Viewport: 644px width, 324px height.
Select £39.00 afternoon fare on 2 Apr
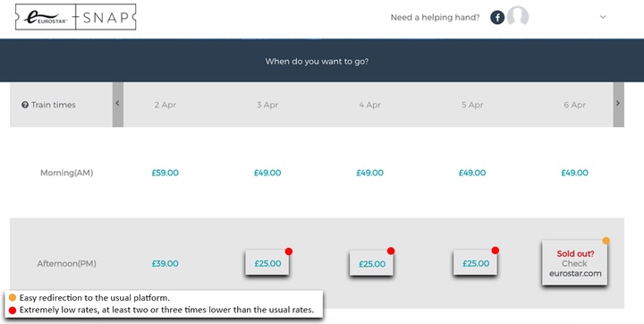coord(165,263)
